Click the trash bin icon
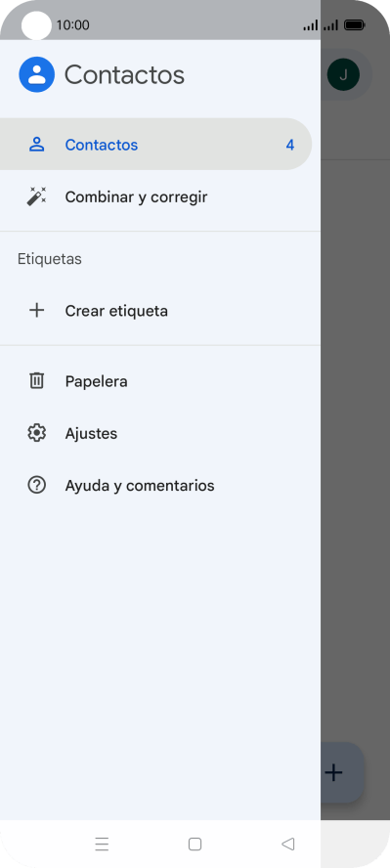 [36, 381]
